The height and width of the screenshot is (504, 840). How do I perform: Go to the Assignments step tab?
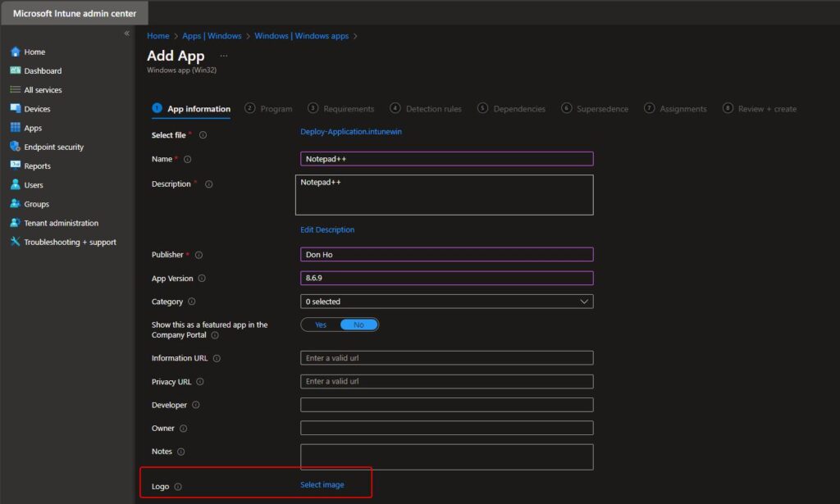click(x=676, y=109)
